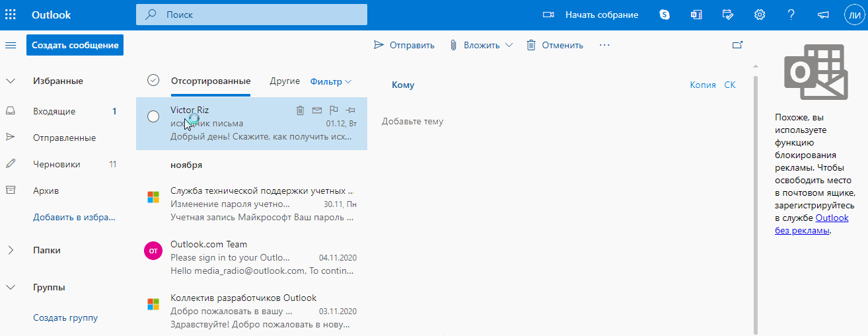This screenshot has height=336, width=868.
Task: Open email from Служба технической поддержки
Action: (x=252, y=203)
